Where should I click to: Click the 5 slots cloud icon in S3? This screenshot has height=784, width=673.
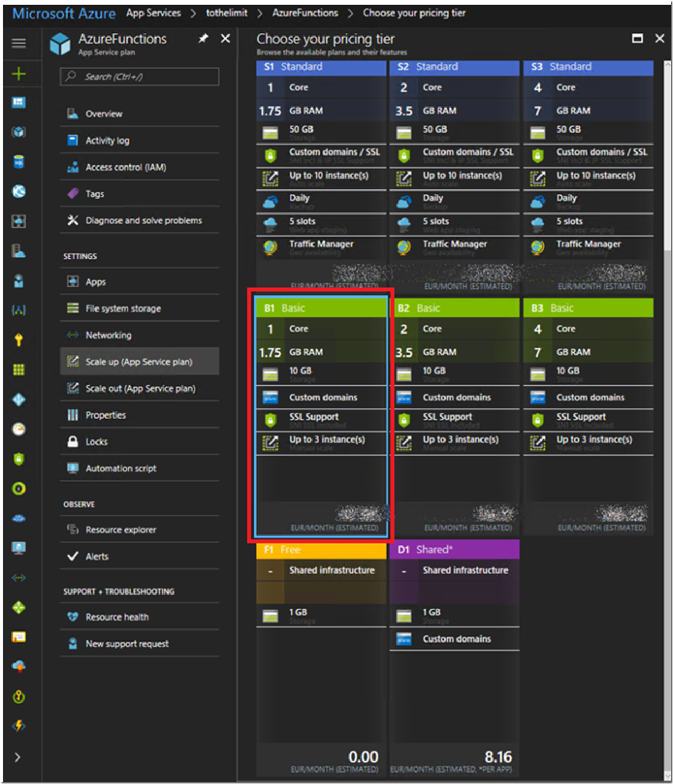click(x=537, y=224)
